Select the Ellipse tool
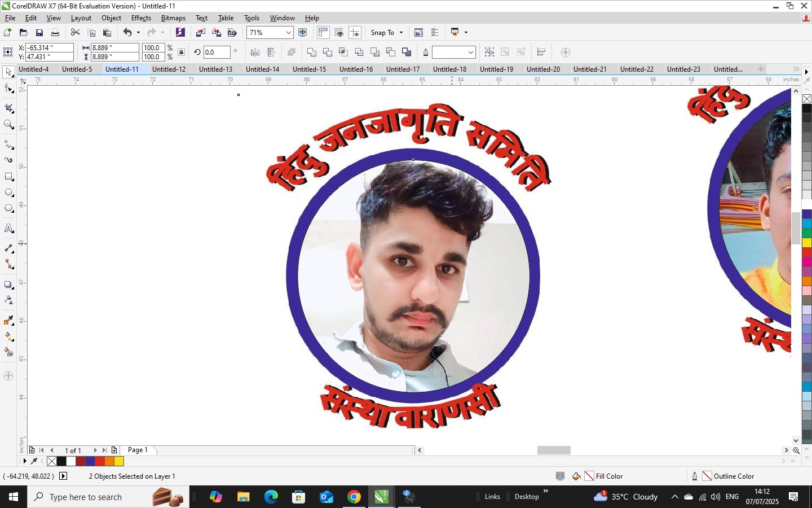The height and width of the screenshot is (508, 812). 8,192
